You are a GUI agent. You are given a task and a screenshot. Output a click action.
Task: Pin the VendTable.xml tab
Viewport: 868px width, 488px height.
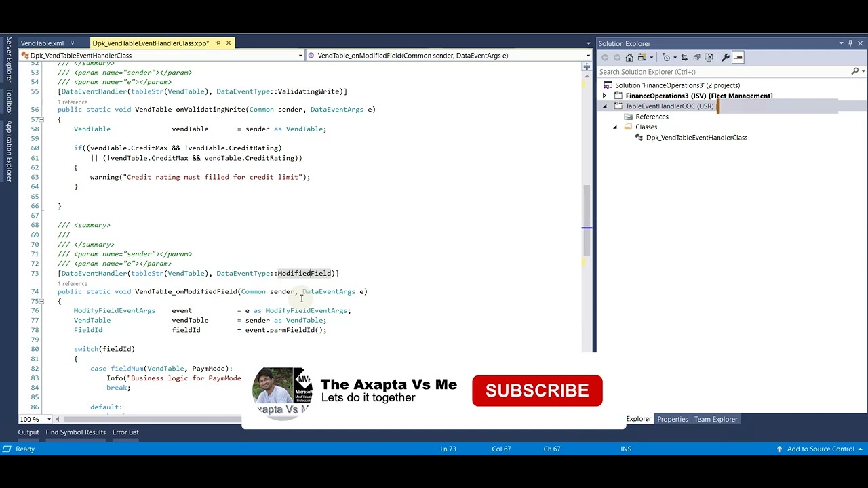72,43
